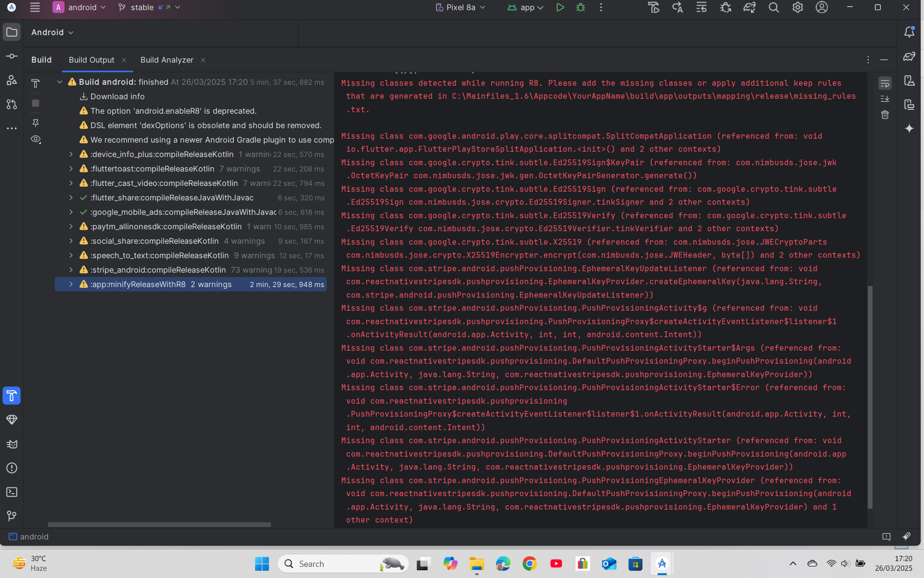Debug the app with bug icon
This screenshot has height=578, width=924.
click(581, 7)
